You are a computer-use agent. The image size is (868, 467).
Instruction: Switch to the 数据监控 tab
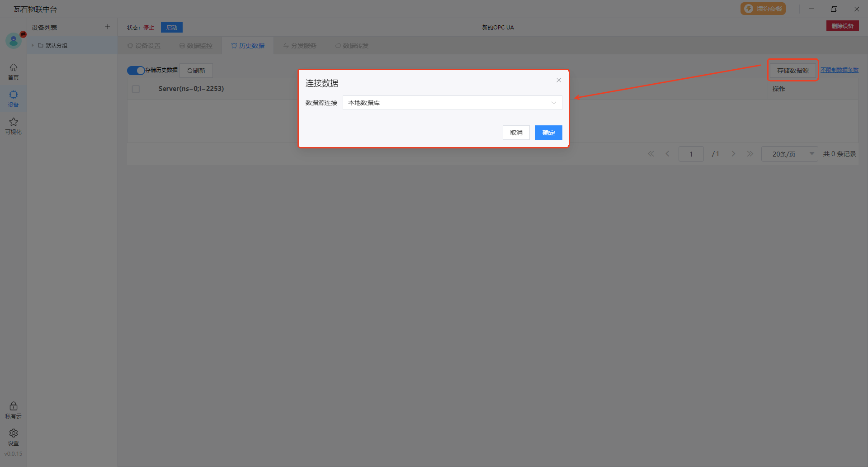click(196, 46)
